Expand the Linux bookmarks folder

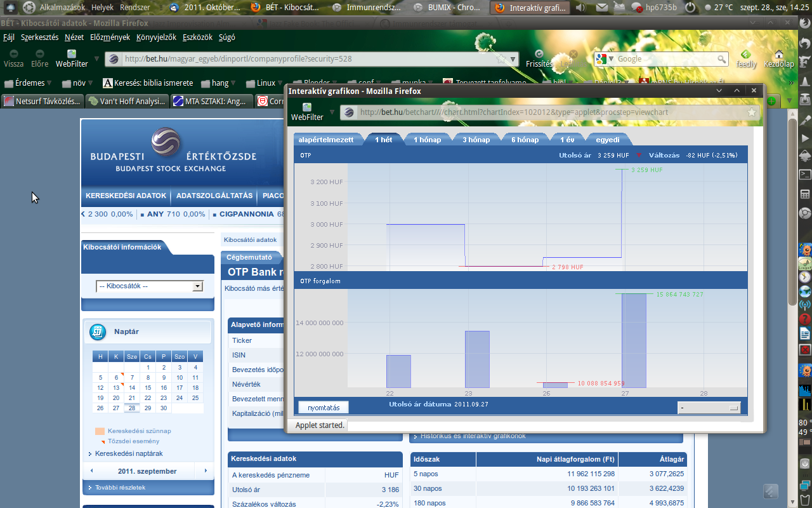coord(266,83)
